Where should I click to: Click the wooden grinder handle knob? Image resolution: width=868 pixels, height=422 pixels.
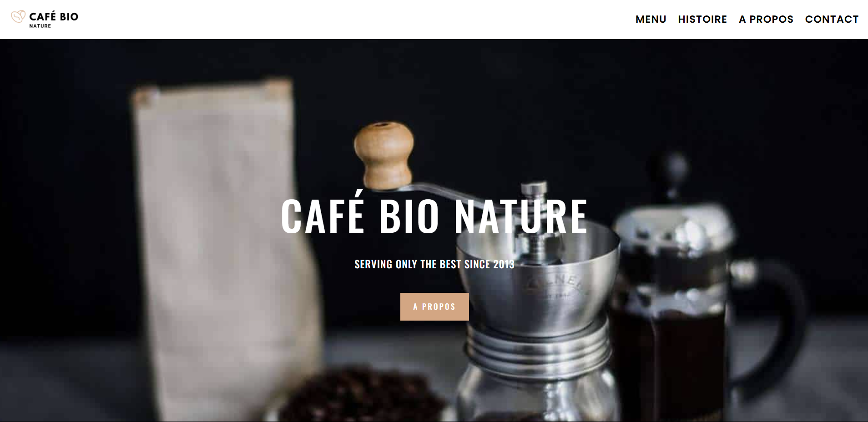[384, 156]
